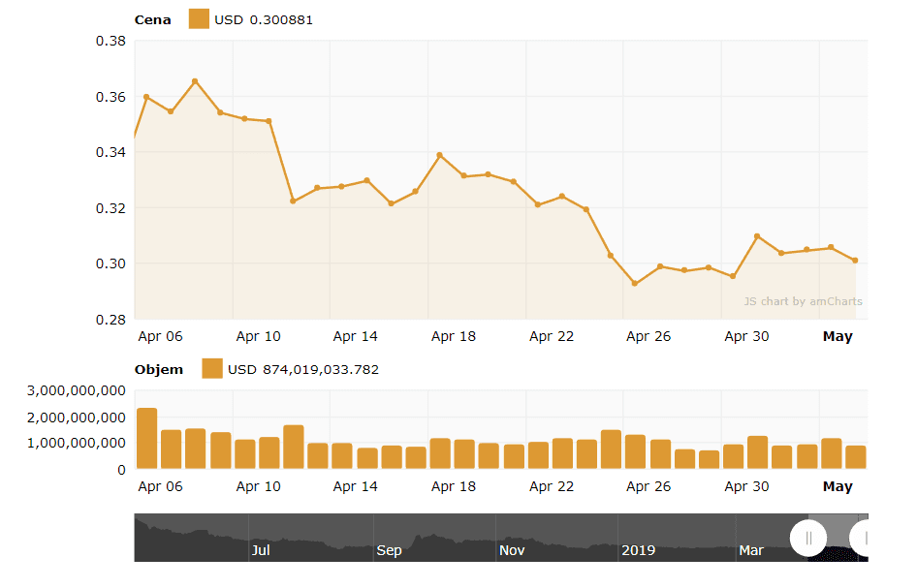Click the Cena legend orange marker

[199, 19]
